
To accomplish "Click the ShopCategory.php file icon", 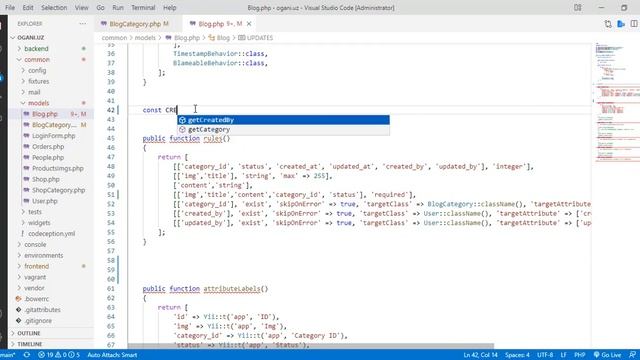I will 27,190.
